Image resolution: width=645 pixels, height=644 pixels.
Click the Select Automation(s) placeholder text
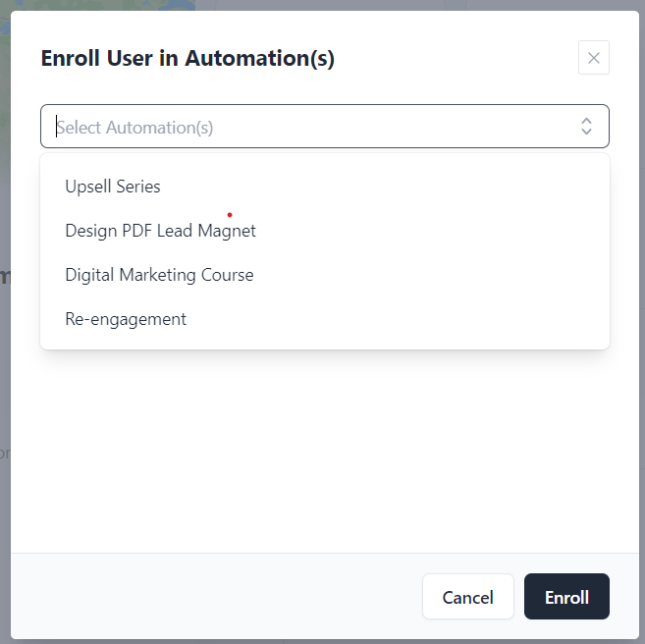tap(135, 127)
